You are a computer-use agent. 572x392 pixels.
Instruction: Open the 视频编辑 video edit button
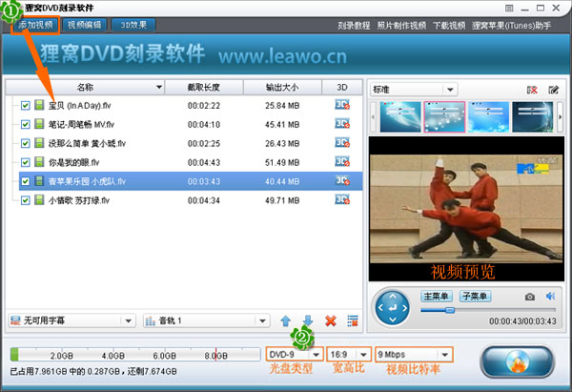pyautogui.click(x=84, y=25)
